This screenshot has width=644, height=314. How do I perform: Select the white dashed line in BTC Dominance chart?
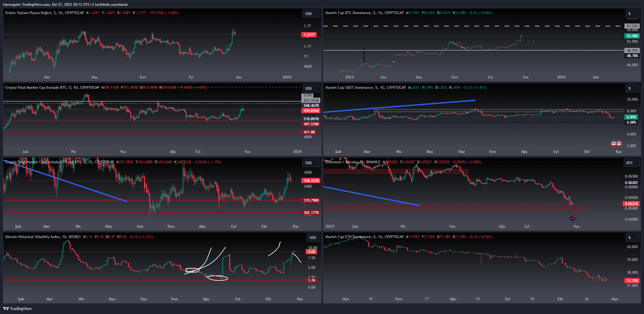coord(472,26)
